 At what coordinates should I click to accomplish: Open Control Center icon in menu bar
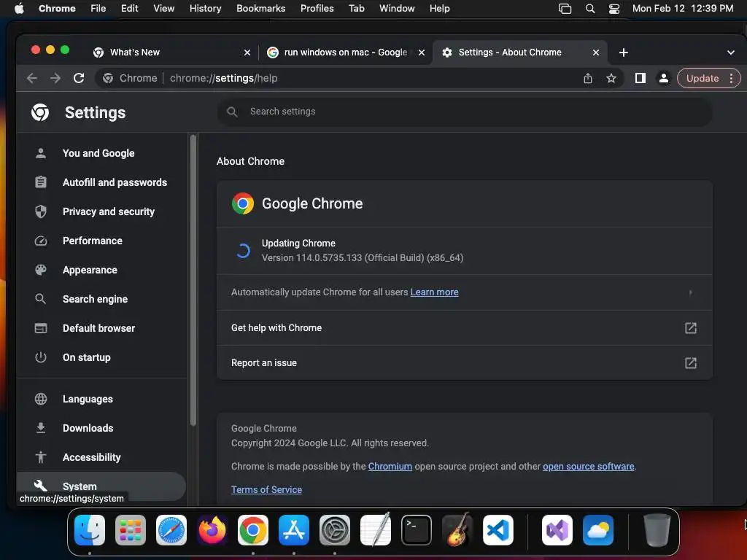point(614,9)
